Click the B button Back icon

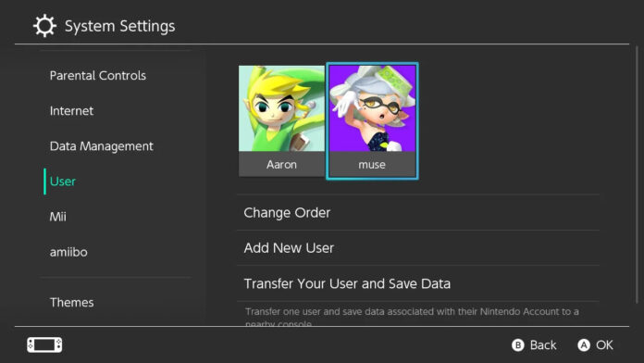click(518, 344)
